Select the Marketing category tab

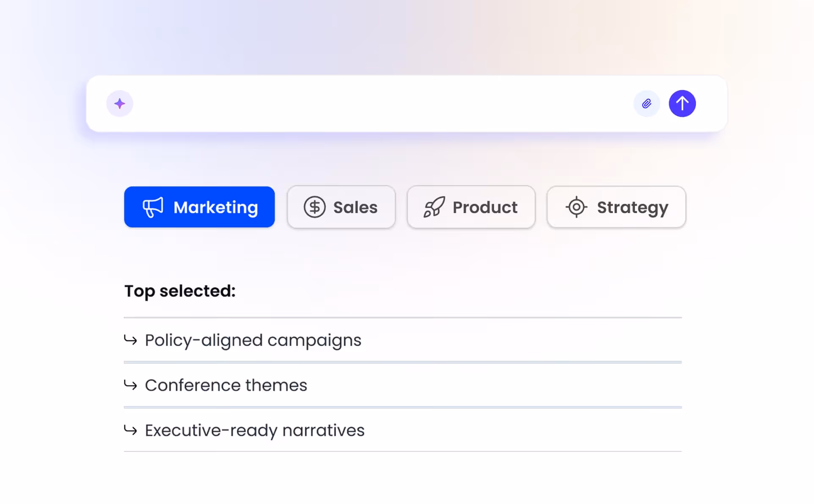pyautogui.click(x=199, y=207)
